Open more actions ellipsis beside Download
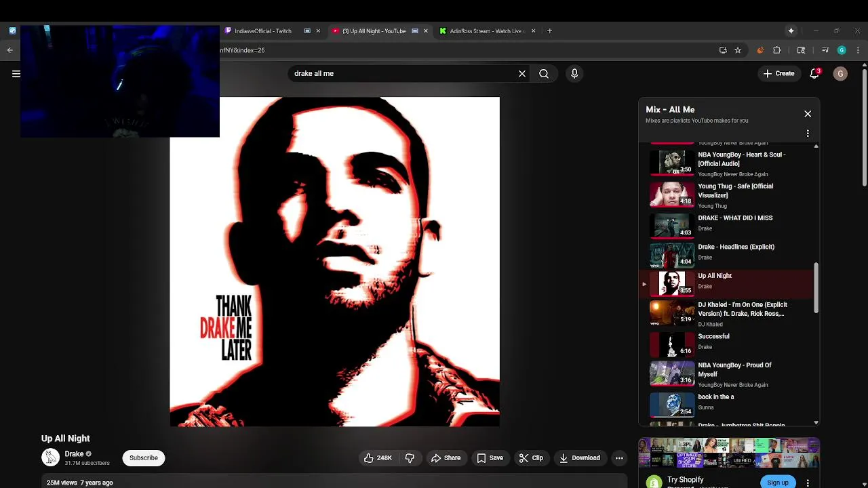 click(619, 458)
